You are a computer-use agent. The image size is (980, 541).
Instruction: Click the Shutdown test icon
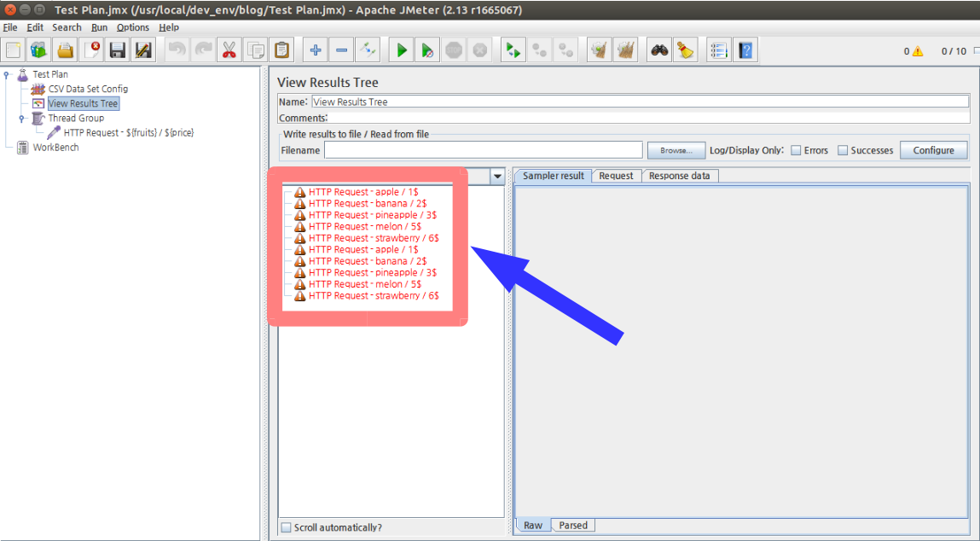[x=480, y=50]
